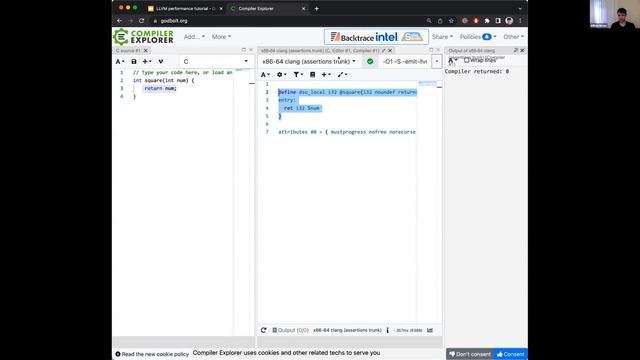Click the save icon in source editor
Image resolution: width=640 pixels, height=360 pixels.
(134, 62)
